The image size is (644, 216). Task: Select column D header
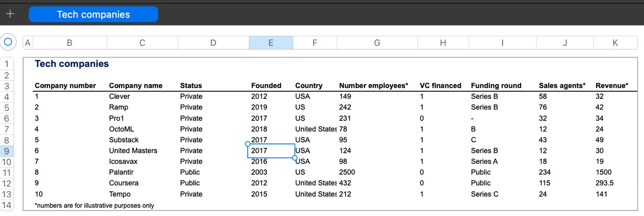[213, 43]
